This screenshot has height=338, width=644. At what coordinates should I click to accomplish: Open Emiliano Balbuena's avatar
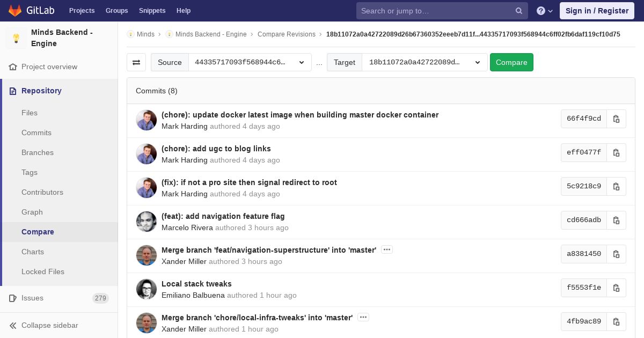[147, 289]
